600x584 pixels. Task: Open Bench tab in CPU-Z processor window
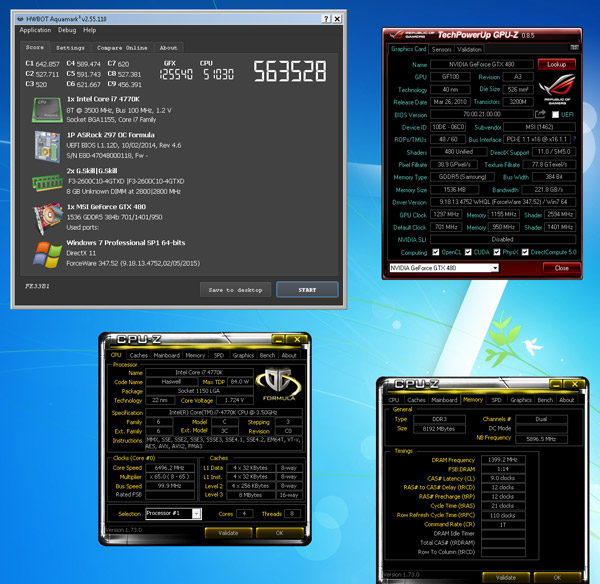pyautogui.click(x=267, y=355)
